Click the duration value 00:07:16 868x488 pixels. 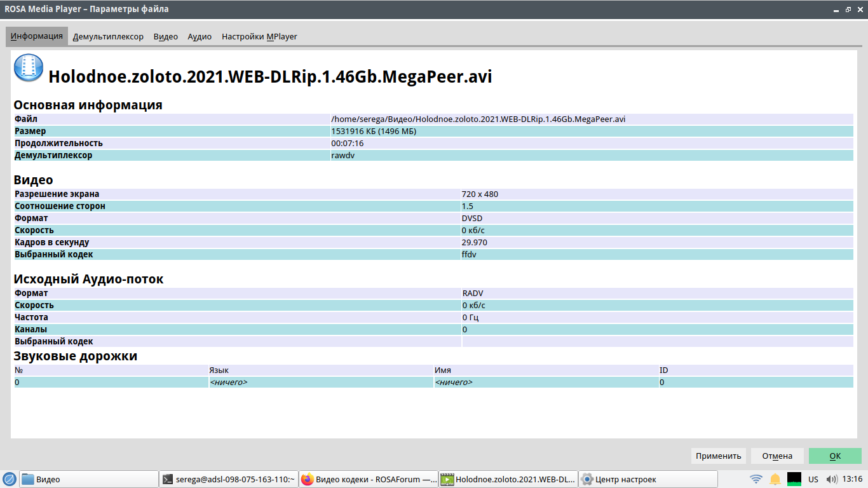coord(347,143)
